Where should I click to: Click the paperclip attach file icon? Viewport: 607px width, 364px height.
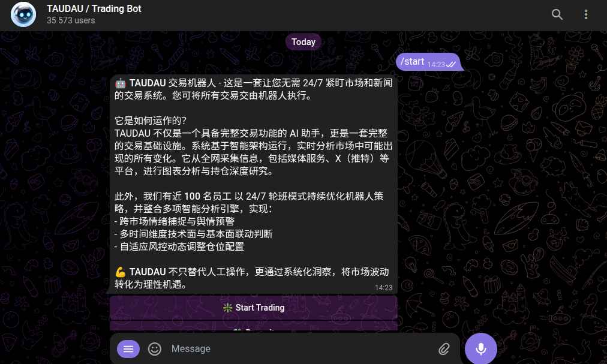tap(444, 349)
